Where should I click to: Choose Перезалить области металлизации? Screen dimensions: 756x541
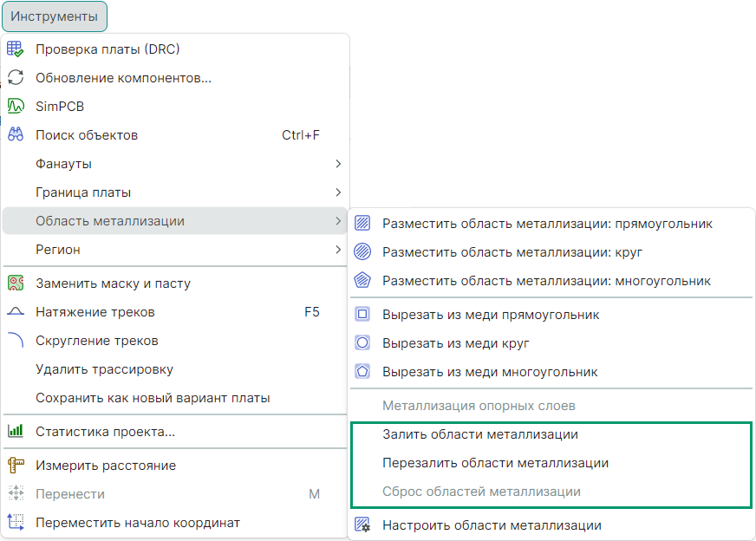(495, 463)
